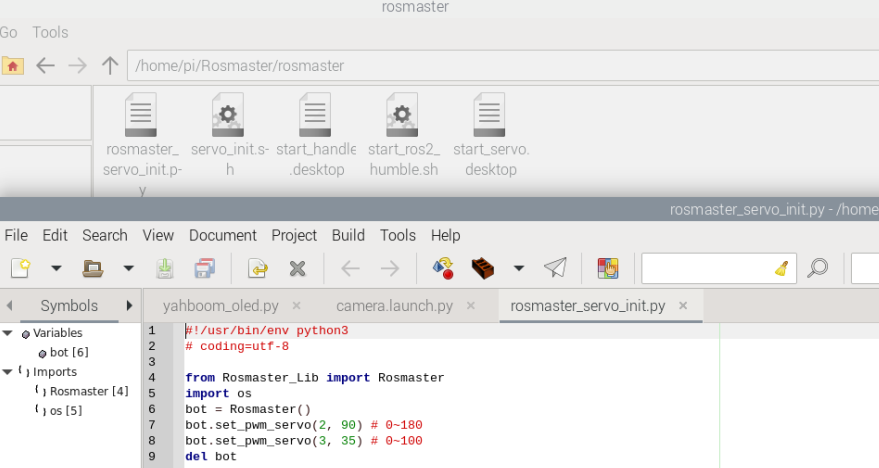Open dropdown arrow next to open file
The height and width of the screenshot is (468, 879).
[128, 268]
